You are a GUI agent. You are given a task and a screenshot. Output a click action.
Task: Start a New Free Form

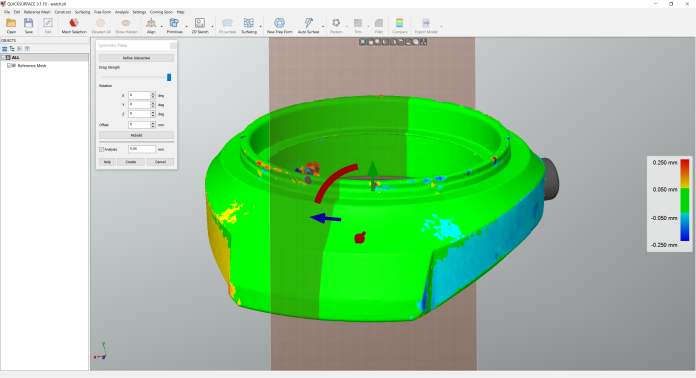coord(280,26)
